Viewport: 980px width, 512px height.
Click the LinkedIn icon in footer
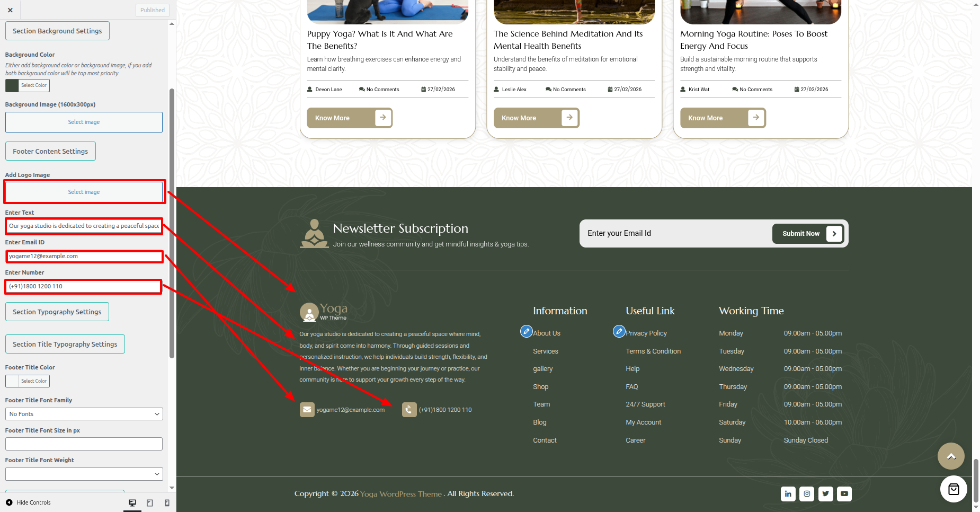(788, 494)
